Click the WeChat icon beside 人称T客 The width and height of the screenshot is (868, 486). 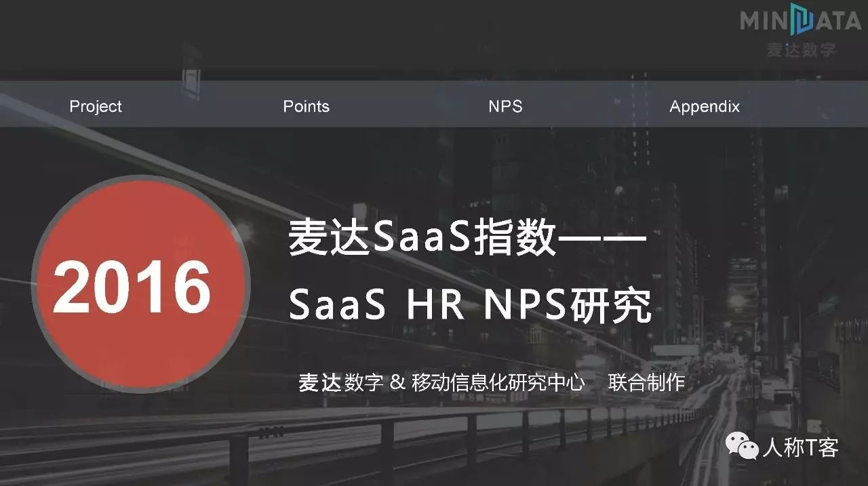[742, 447]
